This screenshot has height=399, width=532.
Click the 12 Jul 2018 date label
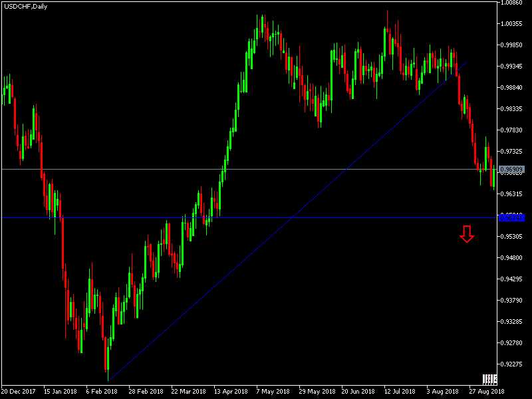400,391
